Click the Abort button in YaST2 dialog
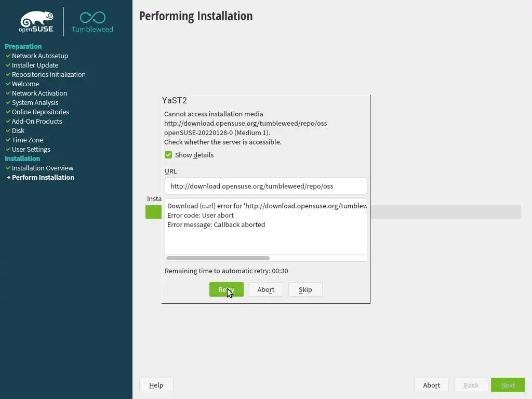Viewport: 532px width, 399px height. pyautogui.click(x=265, y=289)
